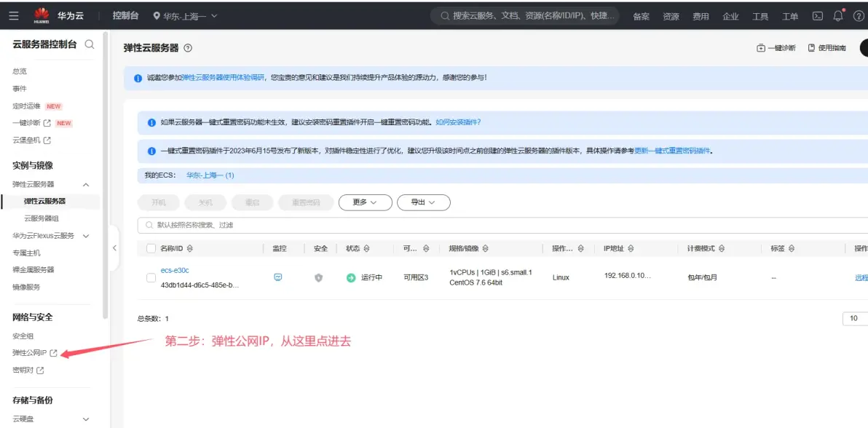868x428 pixels.
Task: Select 华东-上海一 (1) under 我的ECS
Action: pos(210,175)
